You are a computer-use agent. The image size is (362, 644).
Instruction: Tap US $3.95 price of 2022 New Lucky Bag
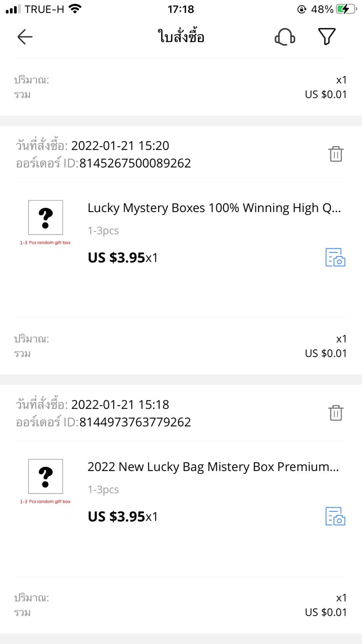click(116, 516)
